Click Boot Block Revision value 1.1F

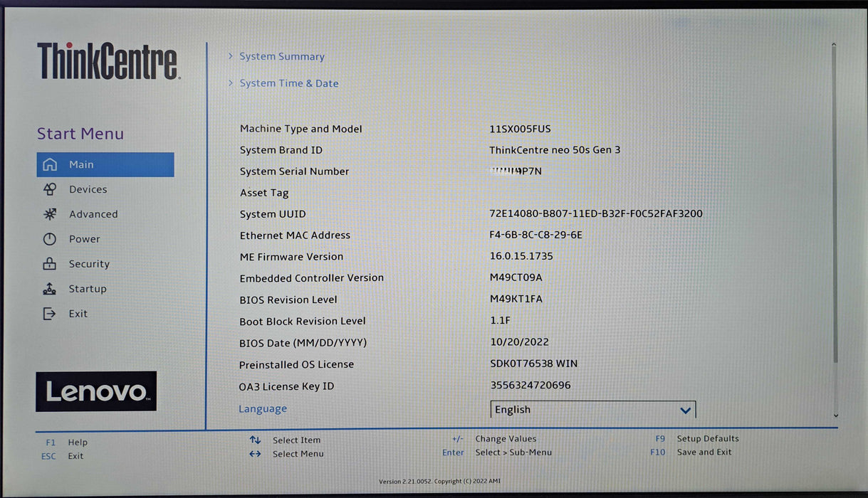point(501,321)
